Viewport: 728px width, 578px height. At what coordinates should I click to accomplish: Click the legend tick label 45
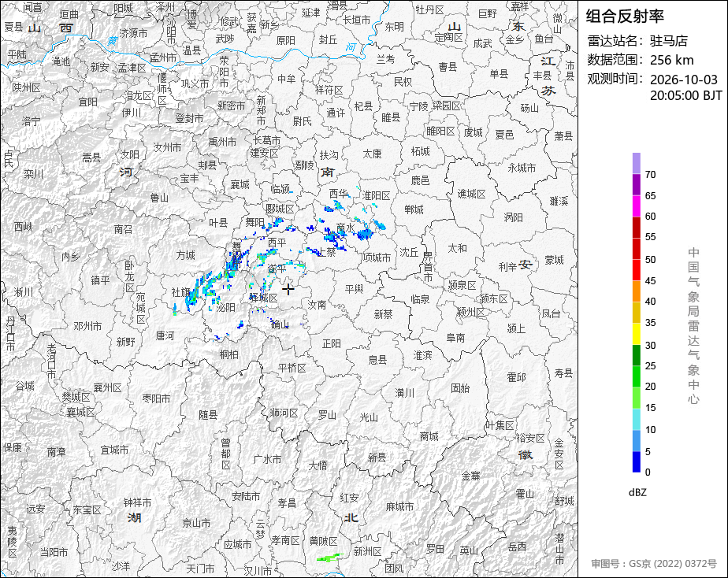coord(651,281)
